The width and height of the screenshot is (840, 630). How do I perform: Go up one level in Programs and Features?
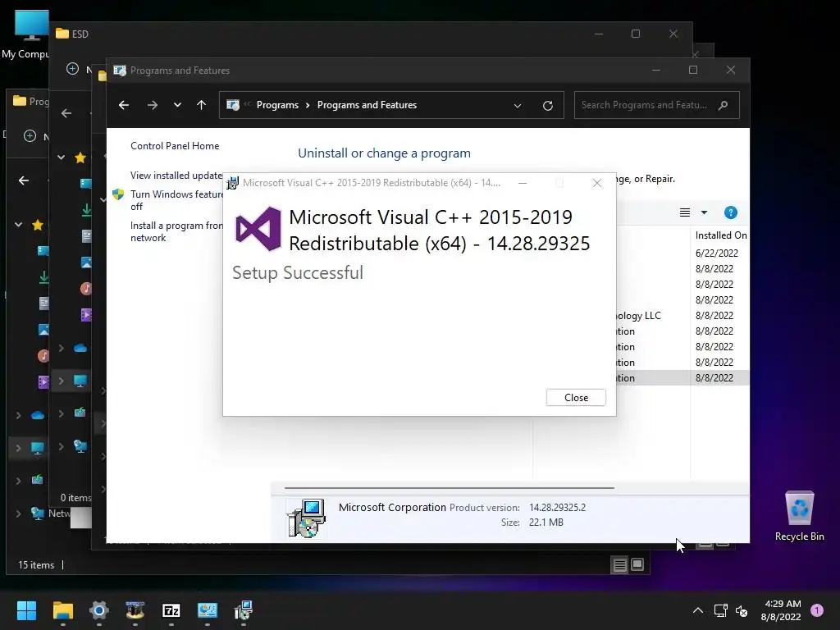202,105
